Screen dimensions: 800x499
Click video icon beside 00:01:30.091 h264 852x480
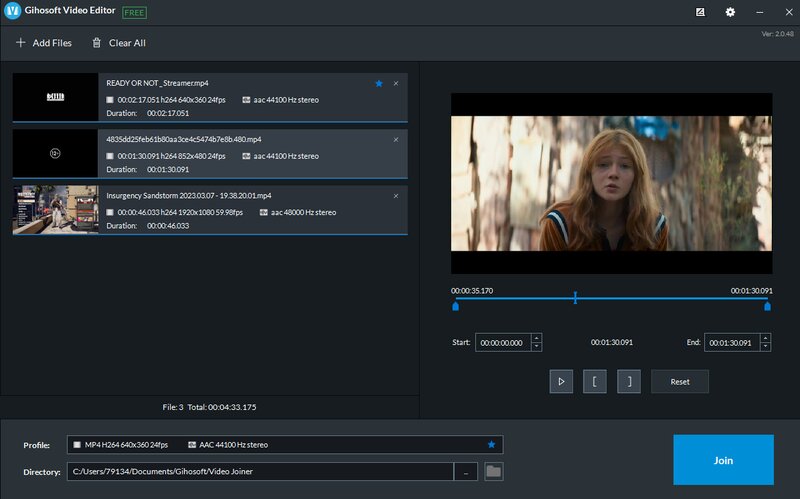[110, 156]
